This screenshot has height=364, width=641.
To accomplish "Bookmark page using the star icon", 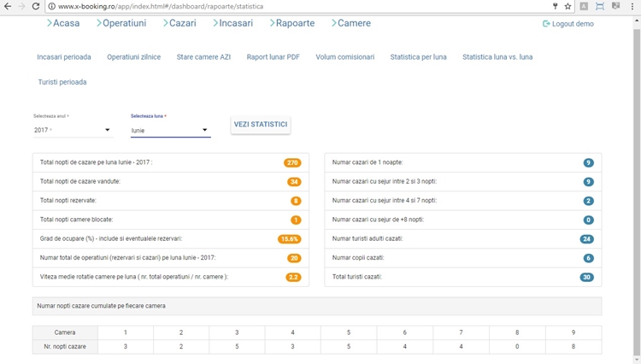I will (567, 6).
